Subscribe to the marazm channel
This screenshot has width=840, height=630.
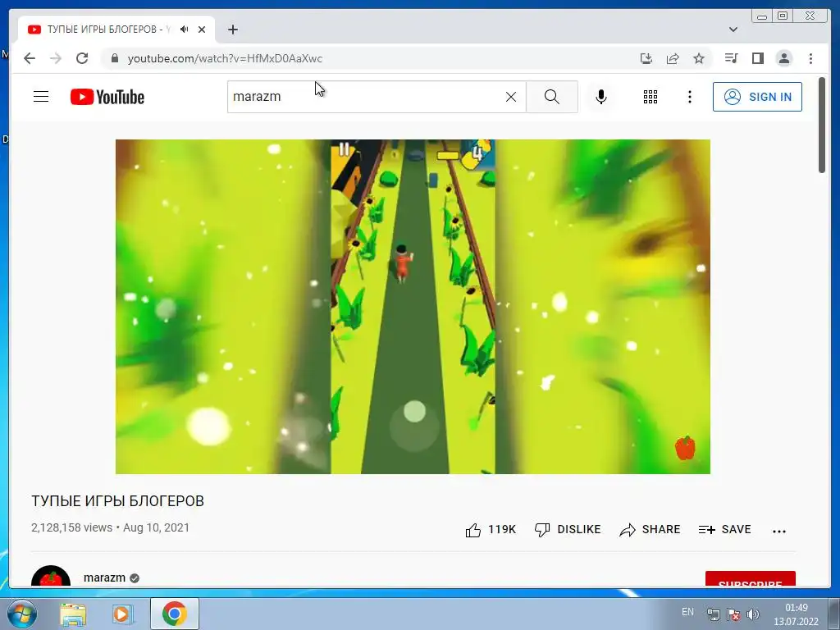(x=750, y=578)
